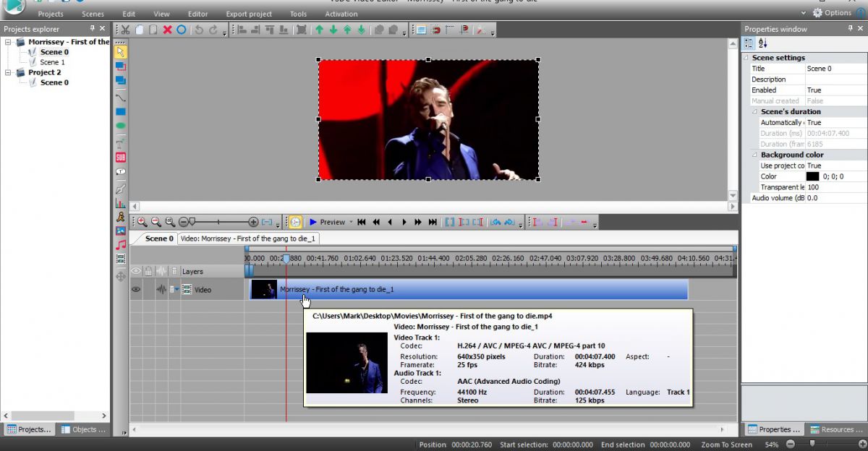Jump to the end of timeline
Image resolution: width=868 pixels, height=451 pixels.
[433, 222]
